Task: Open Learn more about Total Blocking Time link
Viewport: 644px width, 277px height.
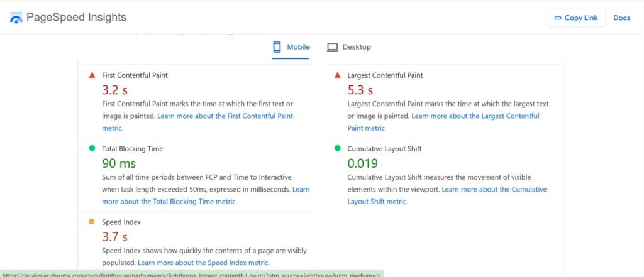Action: tap(206, 195)
